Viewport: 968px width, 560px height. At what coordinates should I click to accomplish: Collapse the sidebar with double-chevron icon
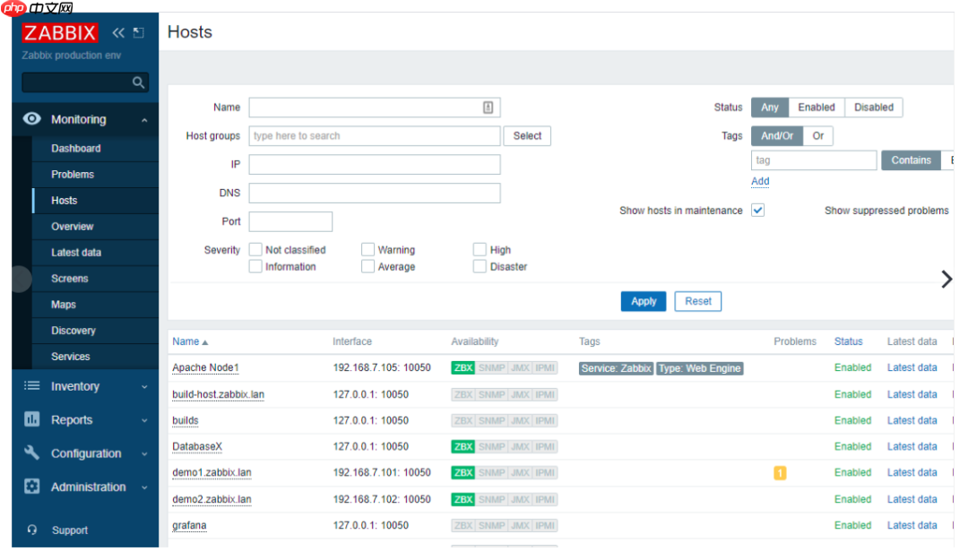118,33
